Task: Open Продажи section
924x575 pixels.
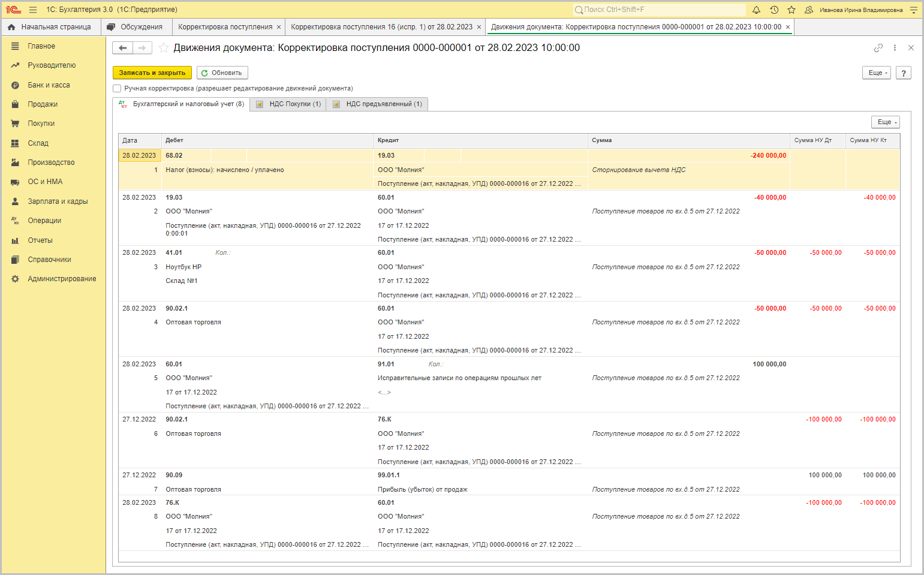Action: tap(43, 104)
